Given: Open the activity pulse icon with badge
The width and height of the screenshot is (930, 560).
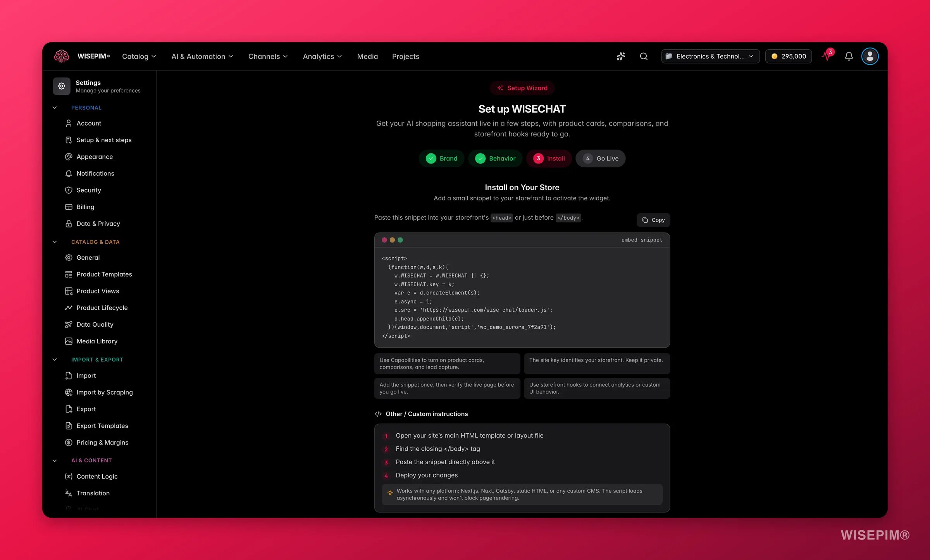Looking at the screenshot, I should pos(827,55).
